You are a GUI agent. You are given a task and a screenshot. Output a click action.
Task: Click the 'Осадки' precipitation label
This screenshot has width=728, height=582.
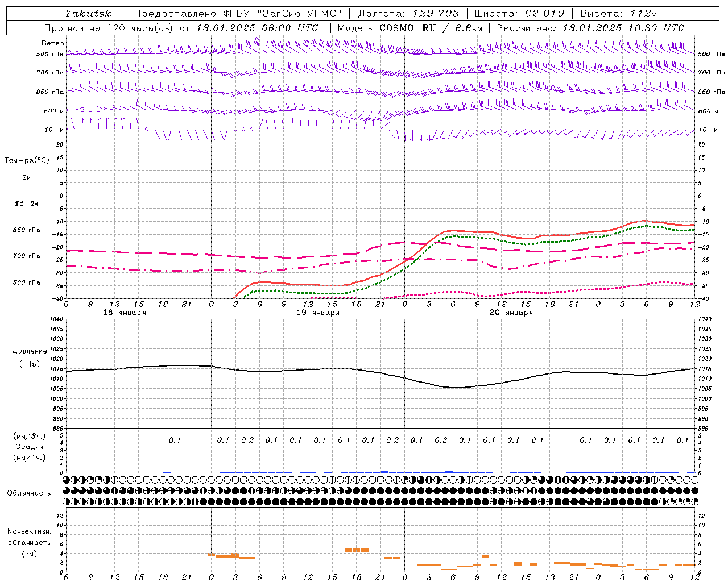point(29,447)
